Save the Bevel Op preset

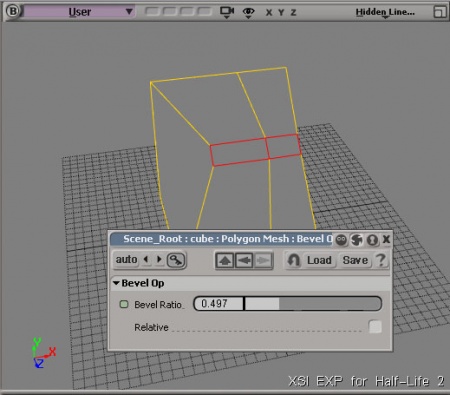tap(355, 260)
